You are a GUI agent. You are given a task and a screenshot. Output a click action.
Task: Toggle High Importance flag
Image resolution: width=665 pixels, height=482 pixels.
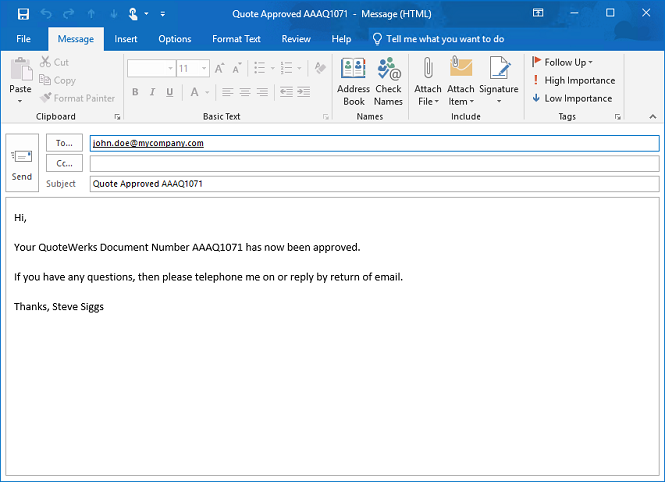click(x=574, y=80)
